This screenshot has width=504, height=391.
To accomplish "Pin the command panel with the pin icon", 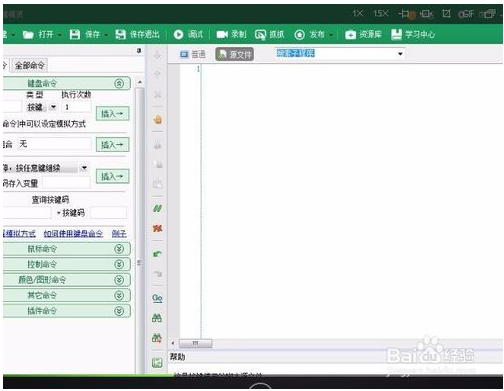I will (139, 50).
